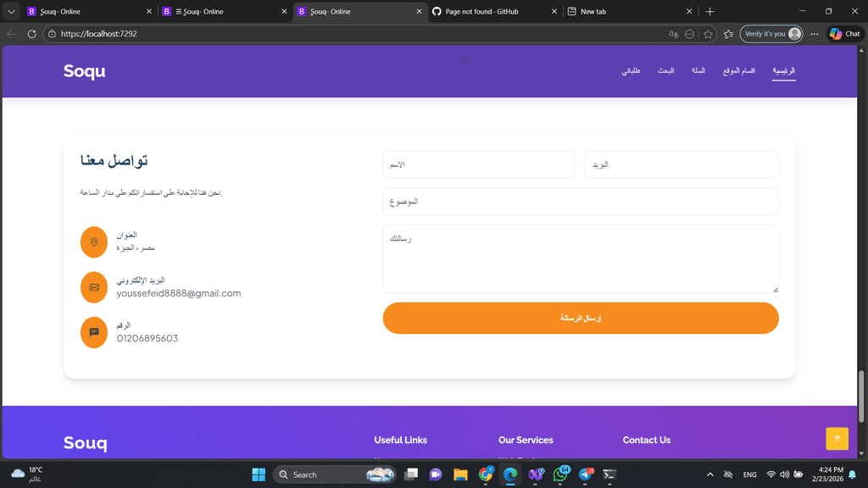Close the Page not found GitHub tab

[554, 11]
